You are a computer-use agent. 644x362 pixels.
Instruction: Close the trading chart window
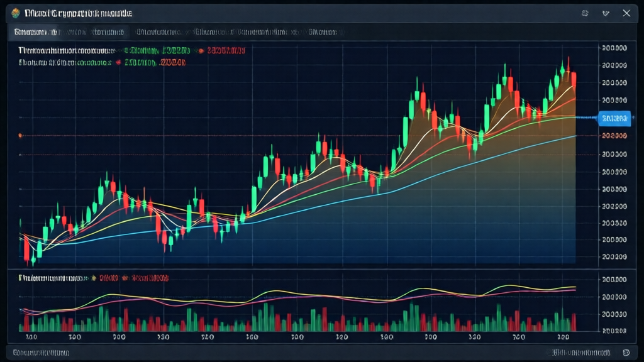coord(626,13)
